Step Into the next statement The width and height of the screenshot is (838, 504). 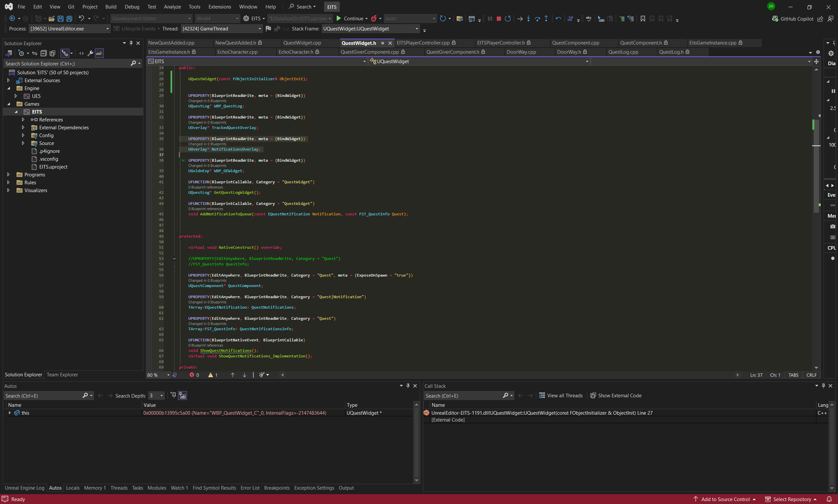click(529, 19)
